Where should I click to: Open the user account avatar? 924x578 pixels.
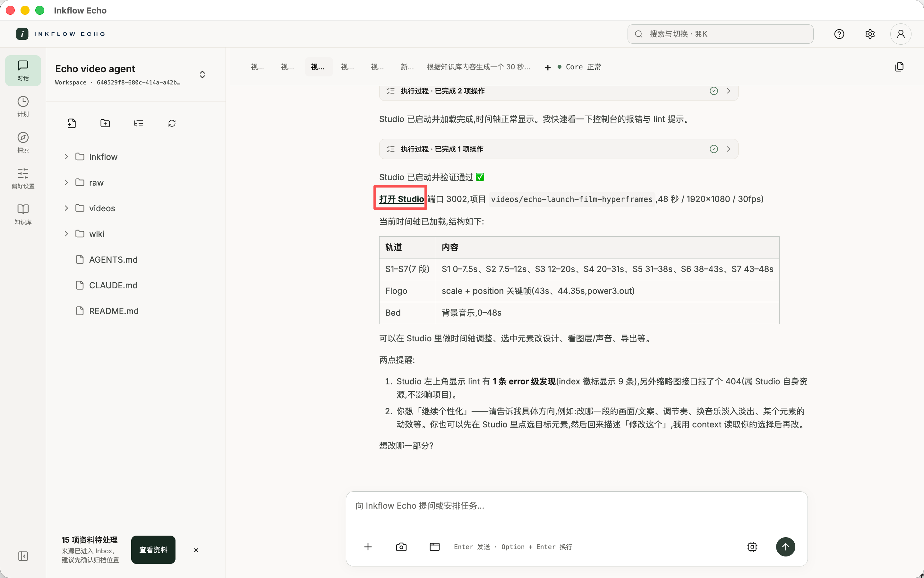point(901,34)
